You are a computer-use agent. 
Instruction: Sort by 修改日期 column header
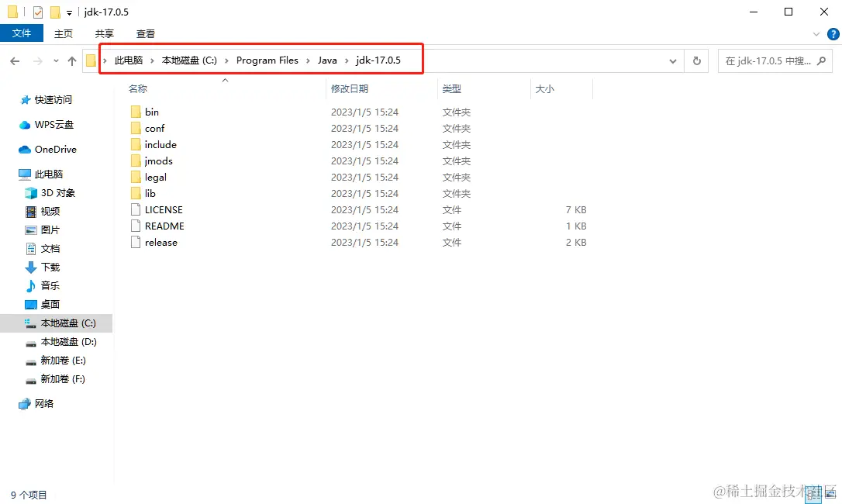pos(350,88)
